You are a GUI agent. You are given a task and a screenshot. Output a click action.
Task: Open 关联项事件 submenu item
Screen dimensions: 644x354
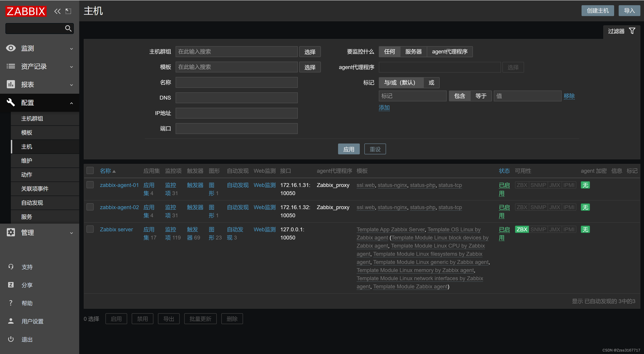coord(45,189)
